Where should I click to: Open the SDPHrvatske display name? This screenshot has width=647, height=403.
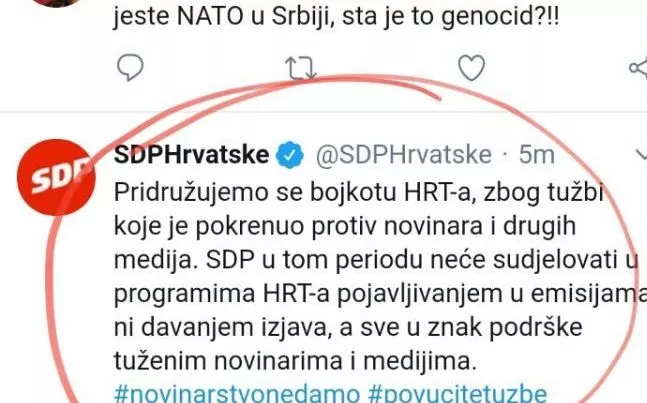click(x=191, y=155)
